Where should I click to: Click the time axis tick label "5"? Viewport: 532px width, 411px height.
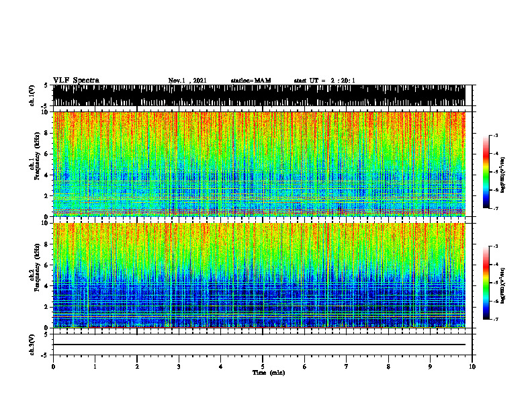pos(263,367)
